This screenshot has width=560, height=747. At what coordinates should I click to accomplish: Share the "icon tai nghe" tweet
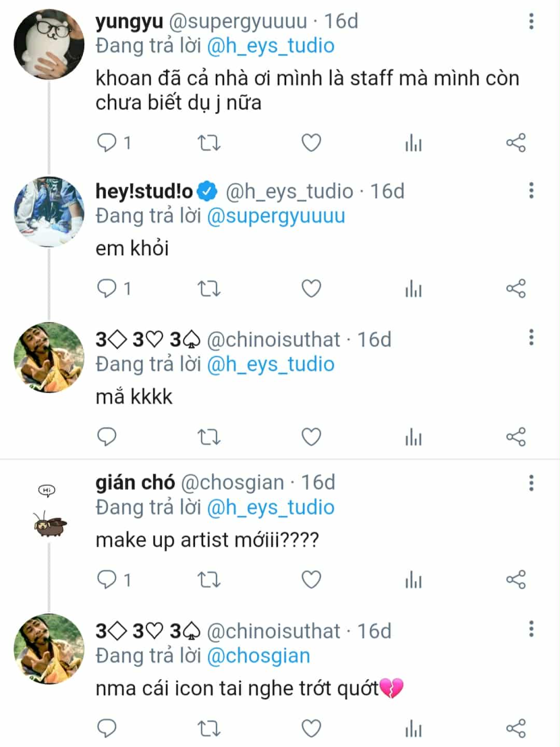pyautogui.click(x=516, y=728)
